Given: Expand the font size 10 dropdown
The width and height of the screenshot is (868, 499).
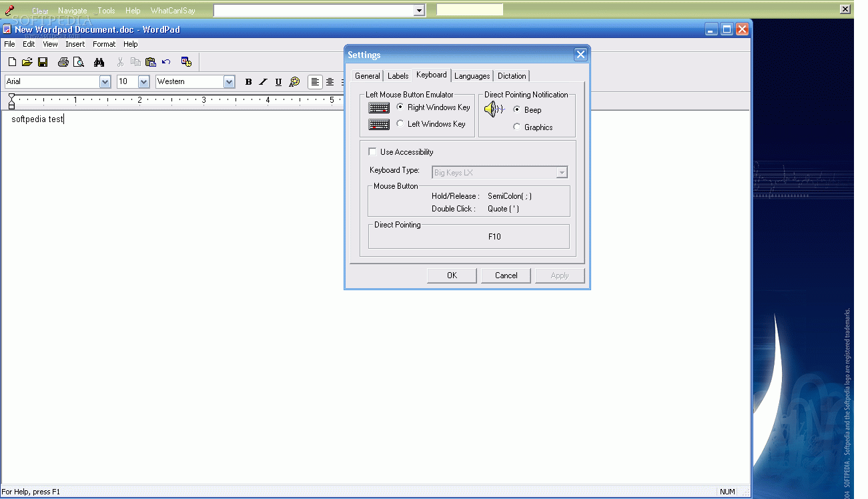Looking at the screenshot, I should 143,81.
